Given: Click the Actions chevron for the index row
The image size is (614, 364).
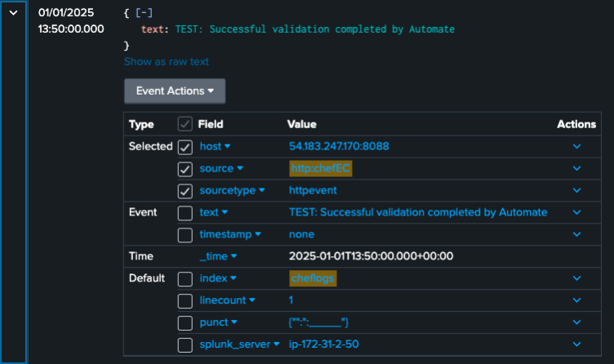Looking at the screenshot, I should pyautogui.click(x=576, y=279).
